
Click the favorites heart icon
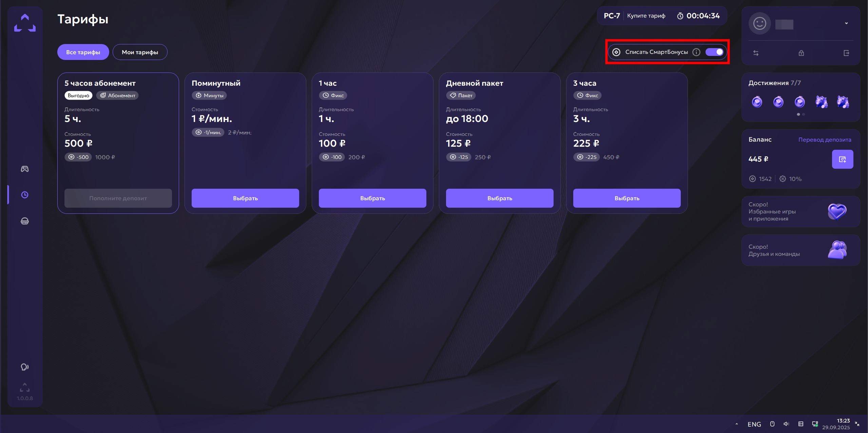837,211
